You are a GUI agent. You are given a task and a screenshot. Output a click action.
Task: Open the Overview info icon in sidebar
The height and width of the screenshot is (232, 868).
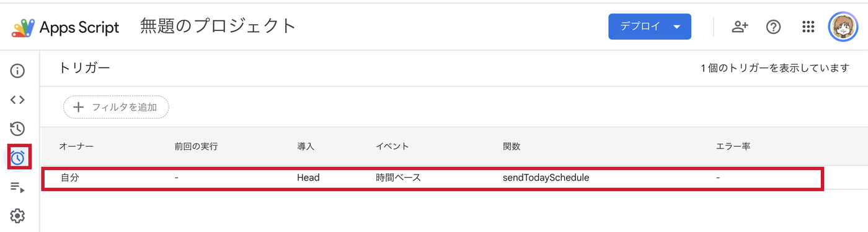coord(17,71)
